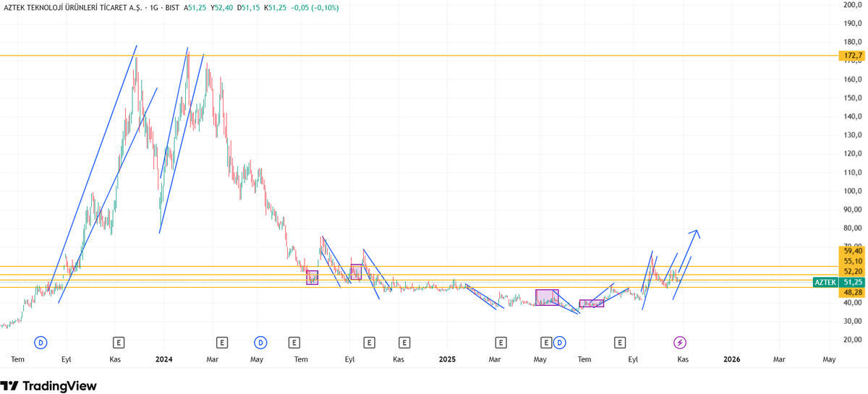Open the only 2023 earnings E marker
The height and width of the screenshot is (394, 868).
(119, 342)
